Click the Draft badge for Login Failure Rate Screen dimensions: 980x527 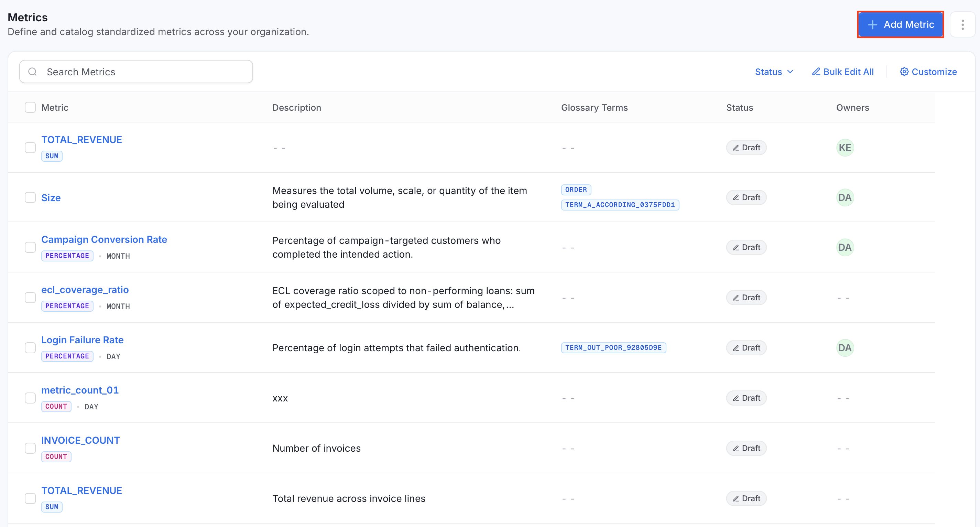(746, 348)
